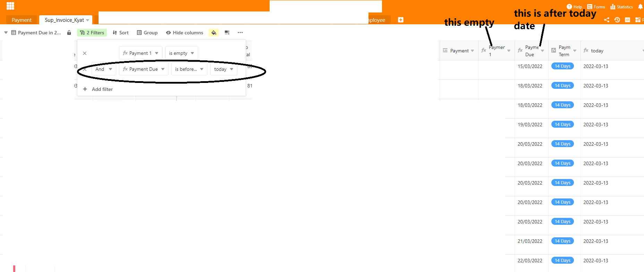This screenshot has width=644, height=272.
Task: Open Statistics from the top bar
Action: pos(621,7)
